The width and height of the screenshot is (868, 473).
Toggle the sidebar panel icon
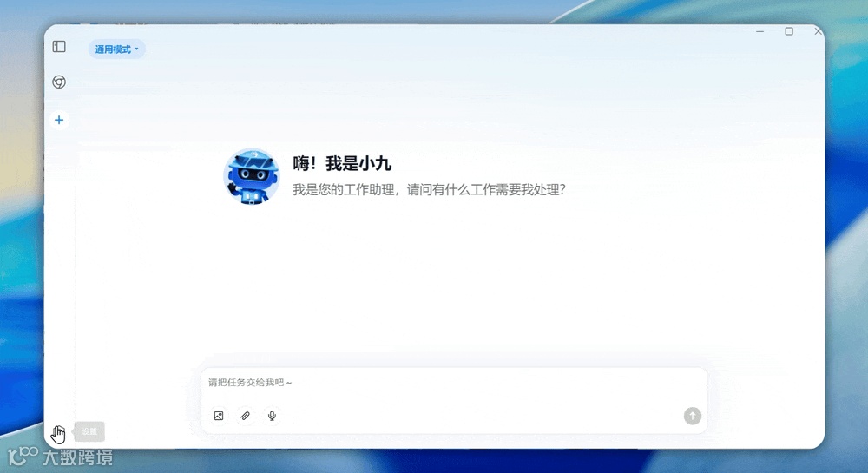(59, 47)
